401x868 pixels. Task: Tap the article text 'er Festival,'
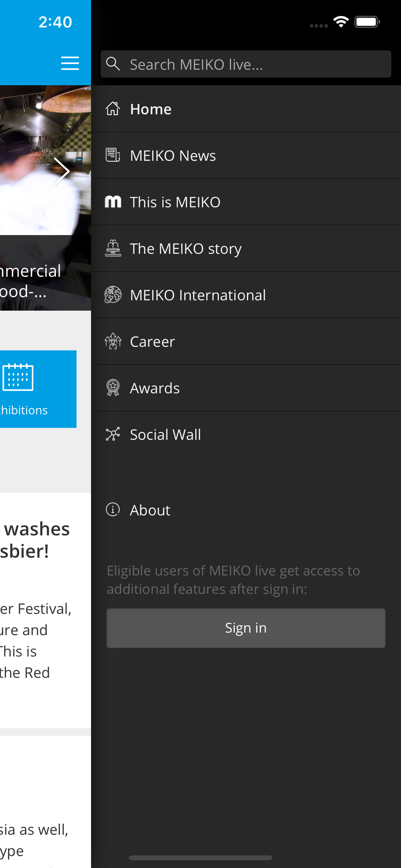pyautogui.click(x=36, y=609)
